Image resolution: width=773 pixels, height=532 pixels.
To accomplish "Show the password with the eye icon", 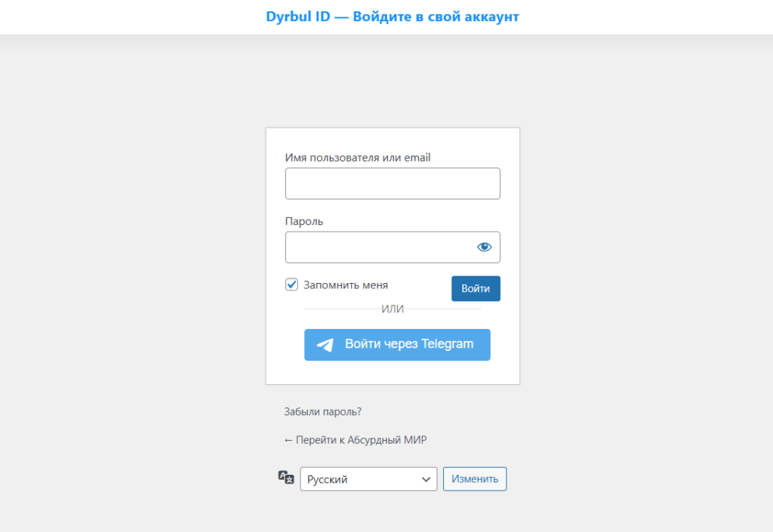I will pos(484,247).
